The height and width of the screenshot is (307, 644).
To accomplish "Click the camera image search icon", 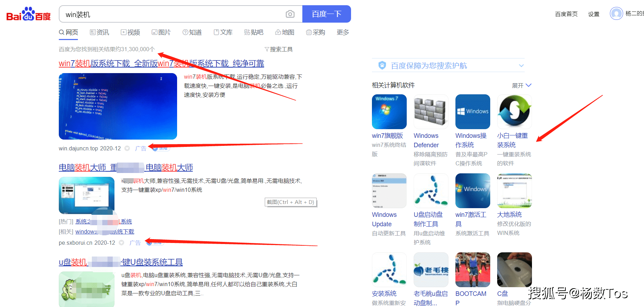I will (290, 14).
